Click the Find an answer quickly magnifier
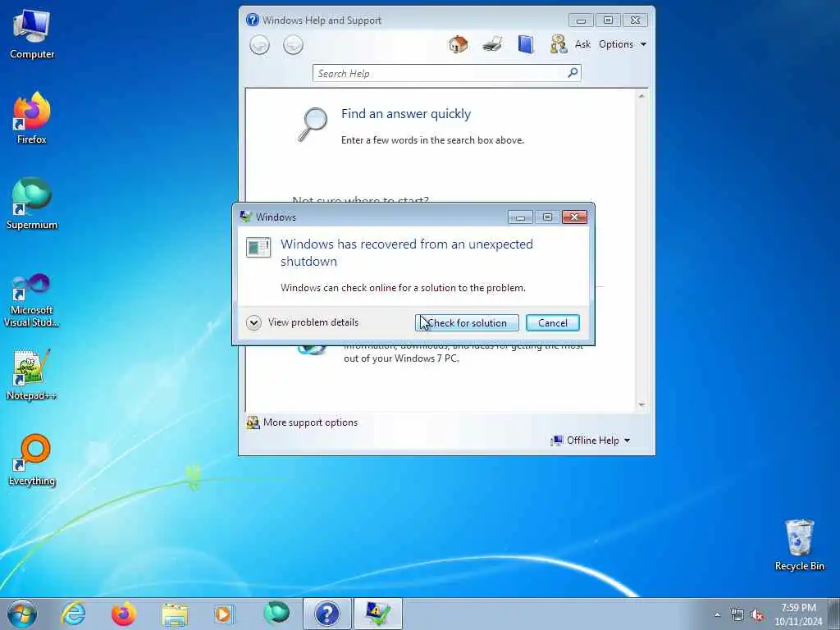The height and width of the screenshot is (630, 840). pos(313,125)
